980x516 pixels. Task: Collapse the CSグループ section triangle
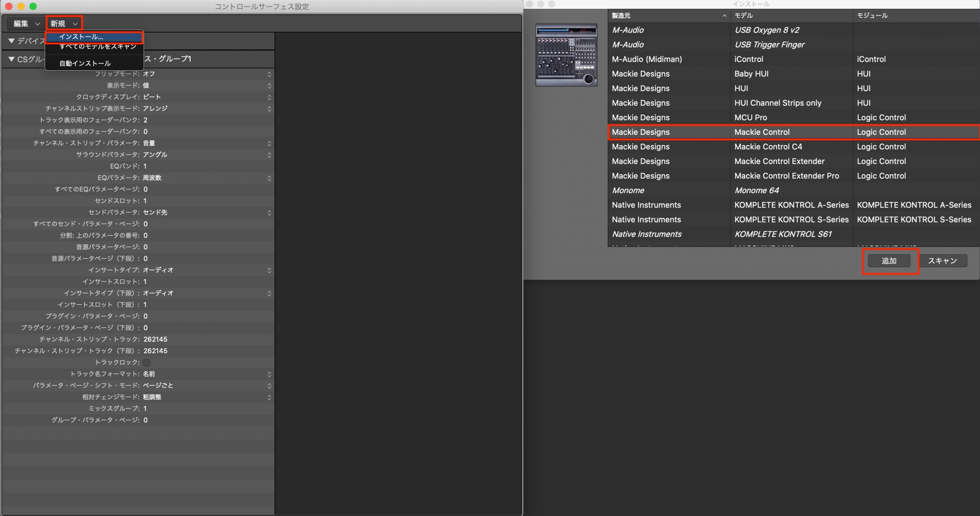11,59
